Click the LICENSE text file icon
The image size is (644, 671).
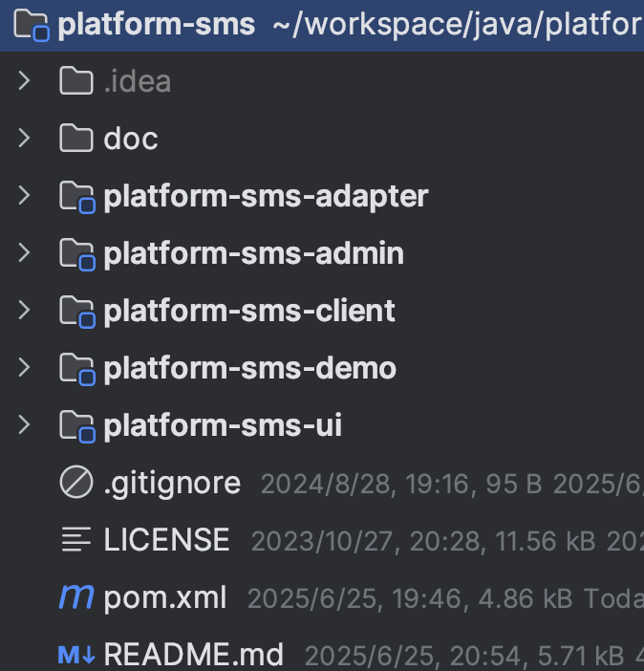[x=76, y=539]
